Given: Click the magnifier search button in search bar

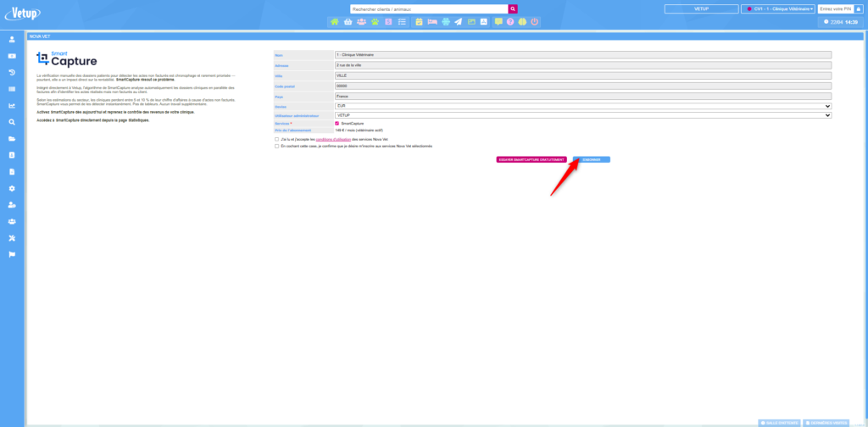Looking at the screenshot, I should pos(512,8).
